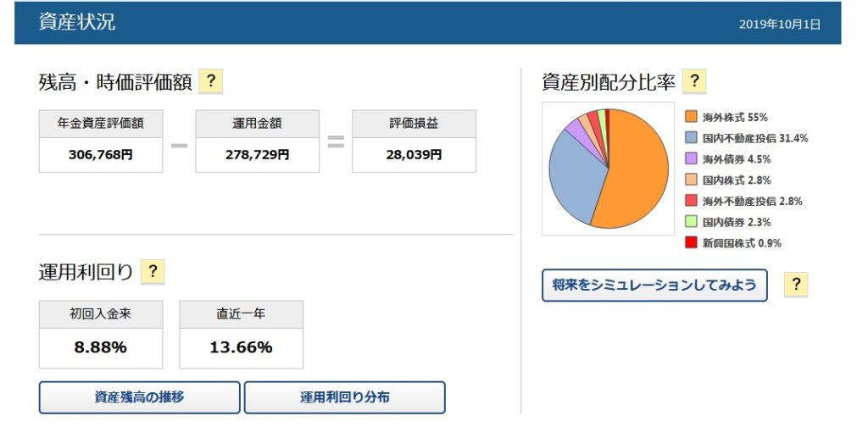Viewport: 868px width, 427px height.
Task: Click the 評価損益 value 28,039円
Action: tap(414, 155)
